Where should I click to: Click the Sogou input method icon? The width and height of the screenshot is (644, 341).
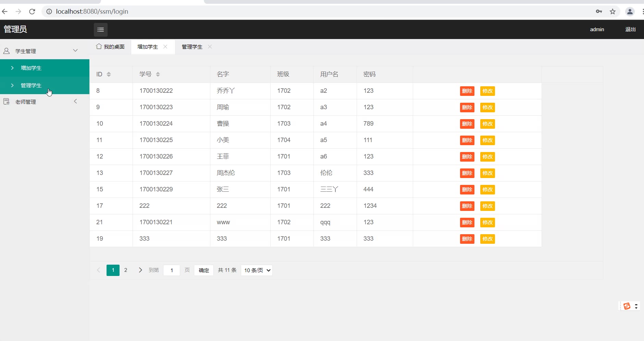[627, 306]
